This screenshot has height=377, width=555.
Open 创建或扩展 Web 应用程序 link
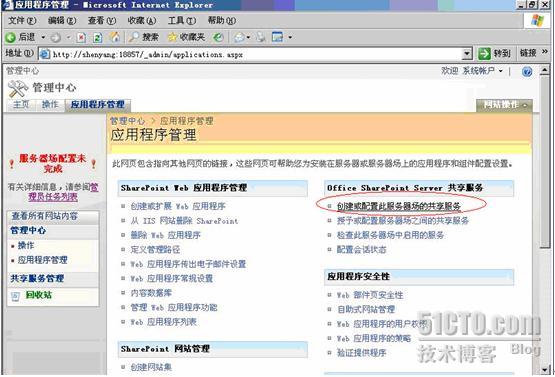point(178,206)
